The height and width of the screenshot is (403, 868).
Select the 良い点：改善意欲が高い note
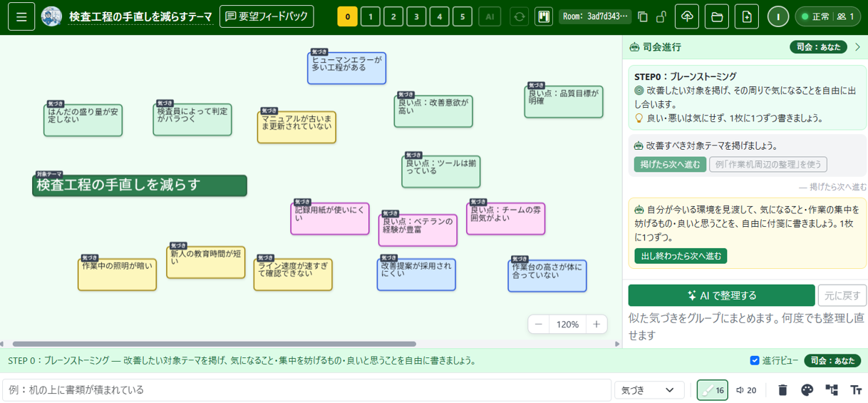433,111
